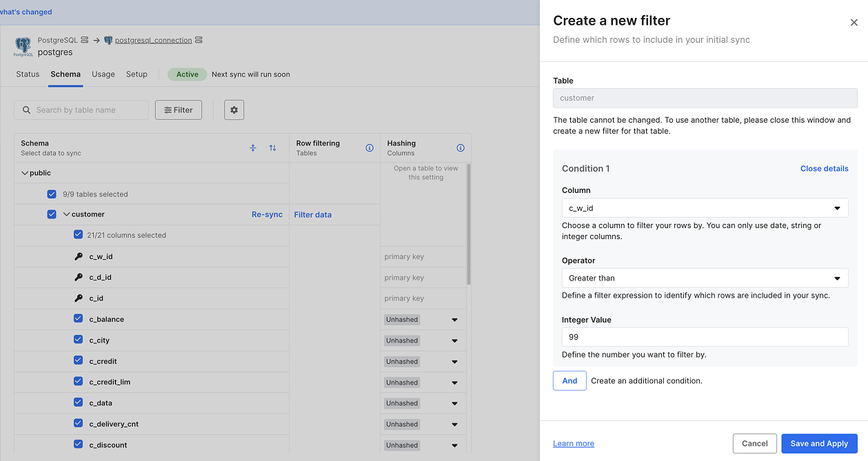Click the key icon for c_d_id

coord(79,278)
